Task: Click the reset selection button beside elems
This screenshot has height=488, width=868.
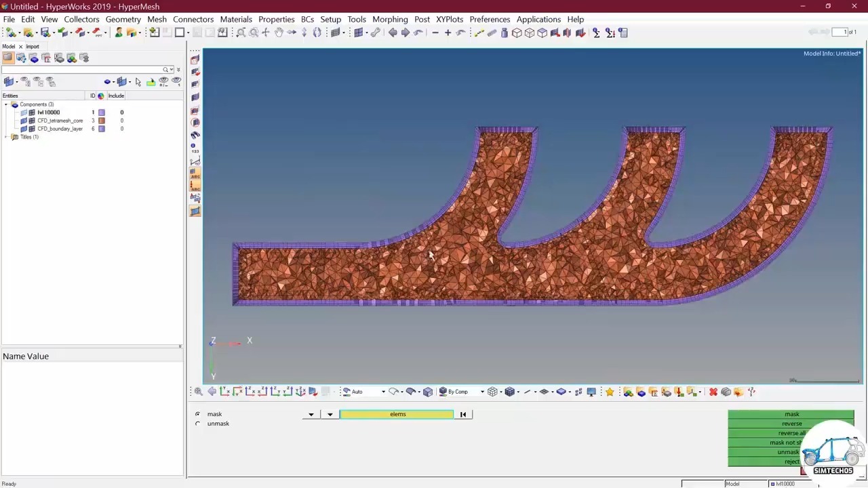Action: click(463, 414)
